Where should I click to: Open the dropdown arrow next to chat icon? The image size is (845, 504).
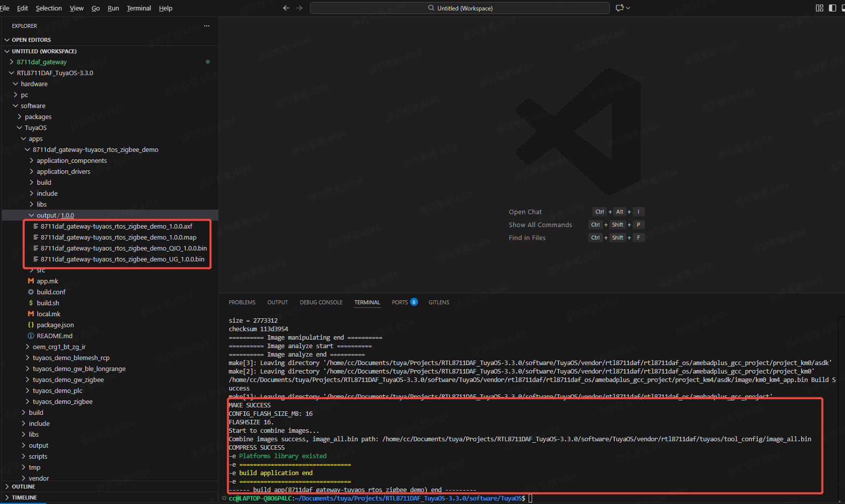pos(628,8)
